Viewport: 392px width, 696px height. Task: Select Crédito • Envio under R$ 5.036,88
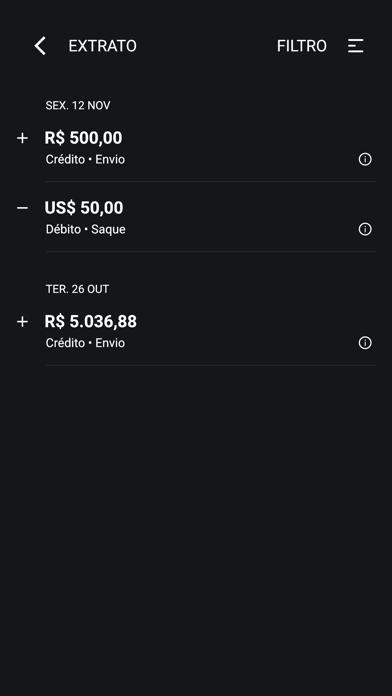85,343
